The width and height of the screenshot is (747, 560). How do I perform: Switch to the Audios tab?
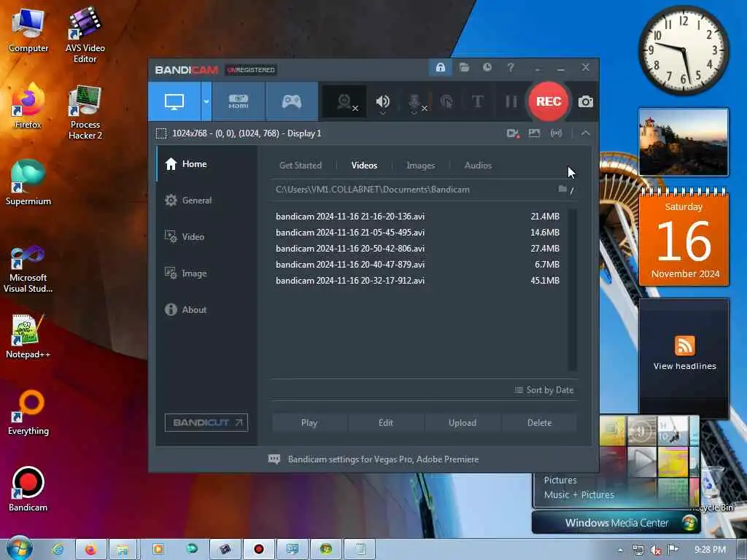(478, 166)
